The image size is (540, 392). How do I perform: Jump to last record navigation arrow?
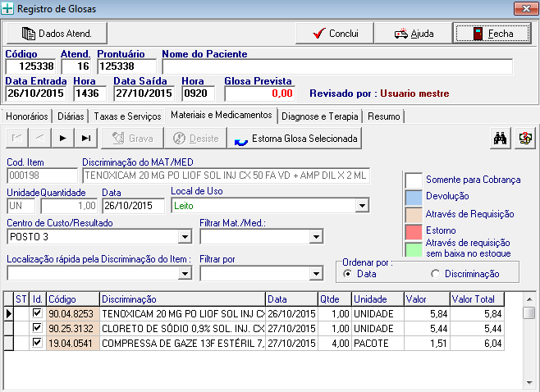point(85,138)
